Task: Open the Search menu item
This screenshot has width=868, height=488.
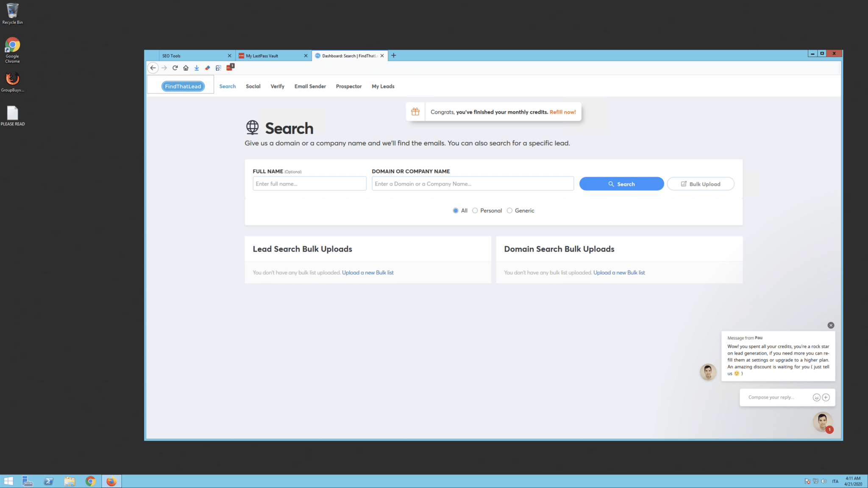Action: click(x=228, y=86)
